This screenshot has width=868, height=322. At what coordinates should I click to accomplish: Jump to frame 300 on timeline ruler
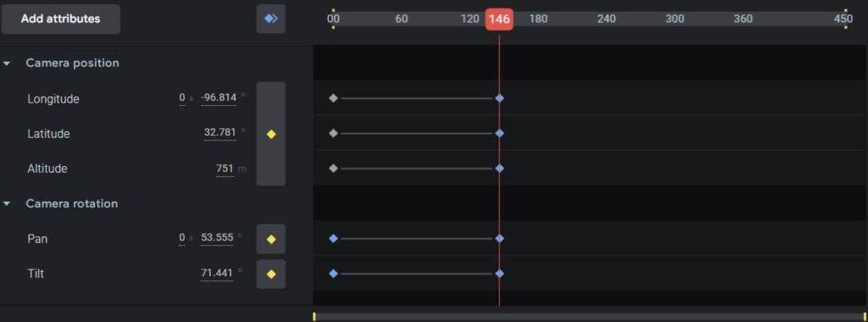[675, 19]
